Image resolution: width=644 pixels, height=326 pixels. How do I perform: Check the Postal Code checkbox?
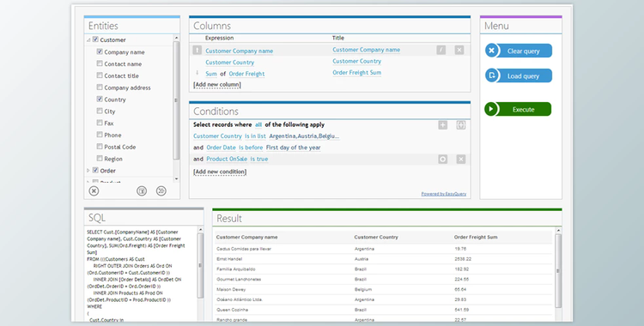(100, 146)
